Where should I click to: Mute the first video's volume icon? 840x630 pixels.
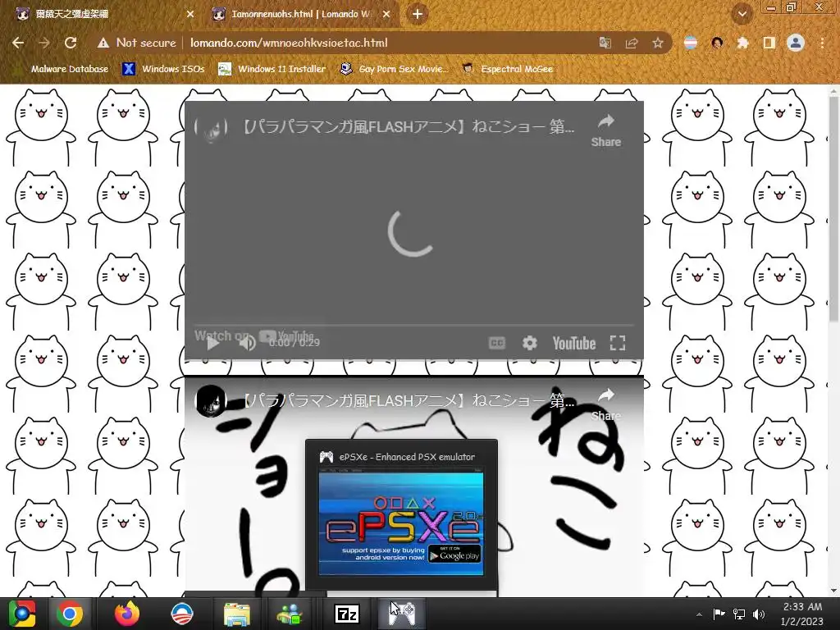[247, 343]
